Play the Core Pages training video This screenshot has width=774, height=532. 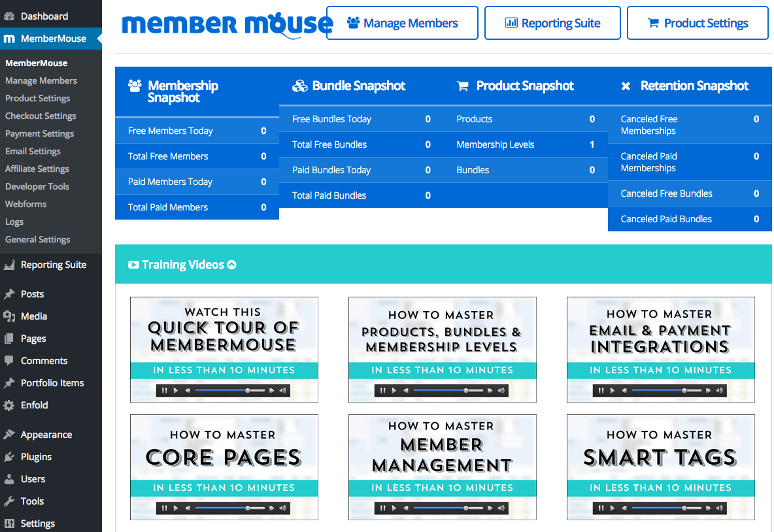click(224, 467)
